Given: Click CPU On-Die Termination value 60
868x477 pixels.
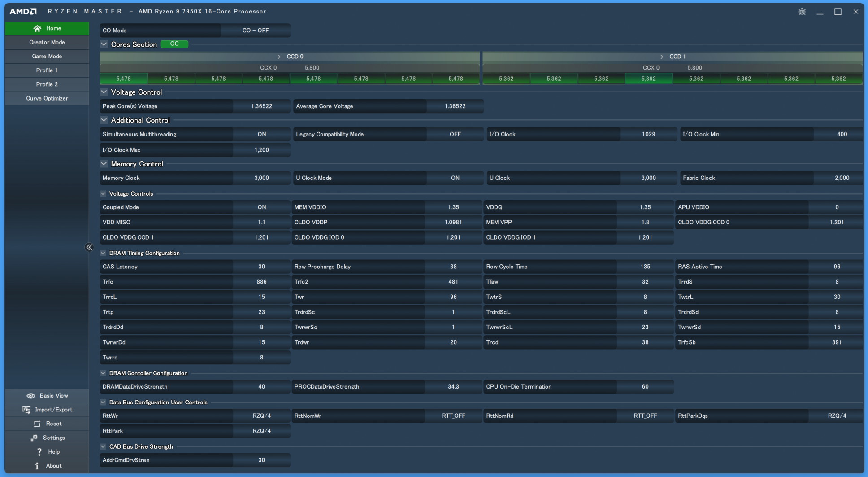Looking at the screenshot, I should [645, 387].
